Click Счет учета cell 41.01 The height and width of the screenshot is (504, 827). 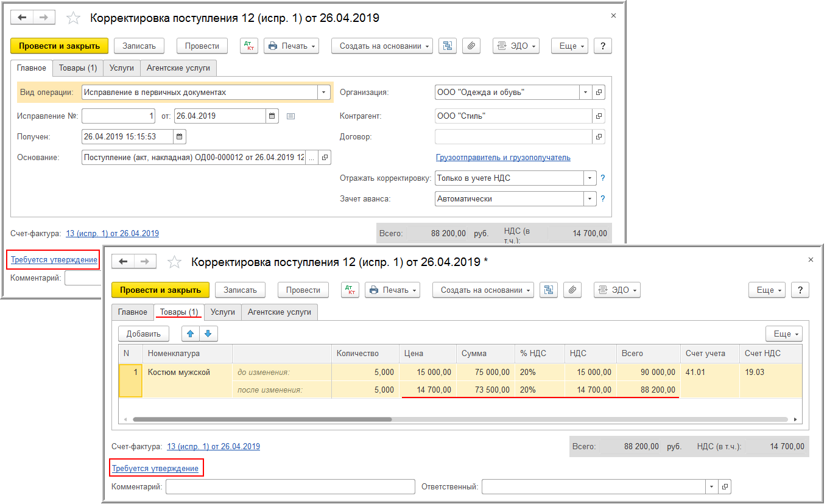[x=709, y=372]
